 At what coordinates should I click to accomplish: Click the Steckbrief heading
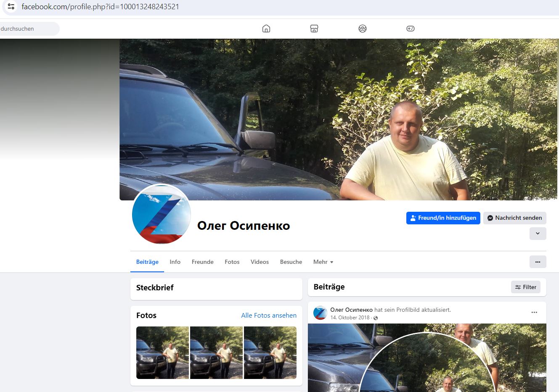click(155, 288)
